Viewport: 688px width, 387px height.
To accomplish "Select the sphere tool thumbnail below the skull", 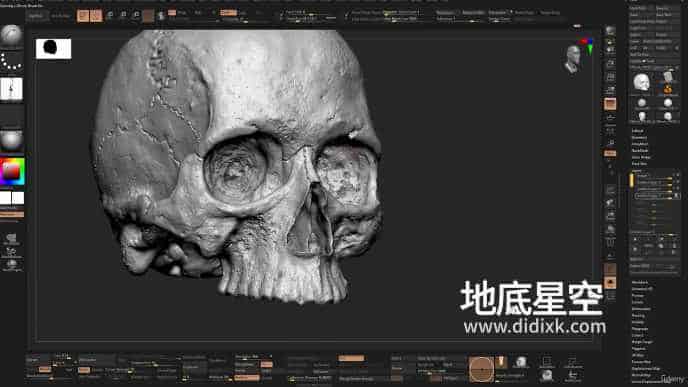I will [642, 104].
